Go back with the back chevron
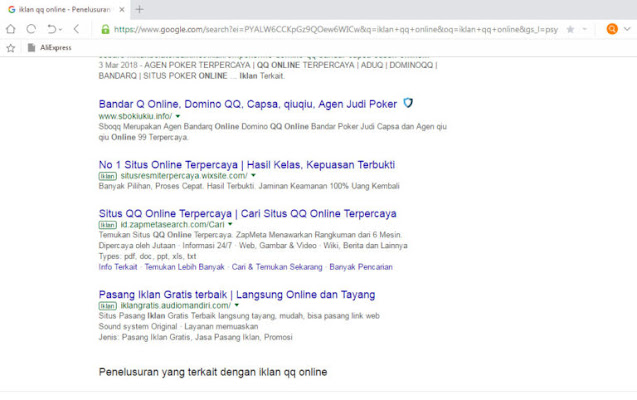 (x=76, y=29)
